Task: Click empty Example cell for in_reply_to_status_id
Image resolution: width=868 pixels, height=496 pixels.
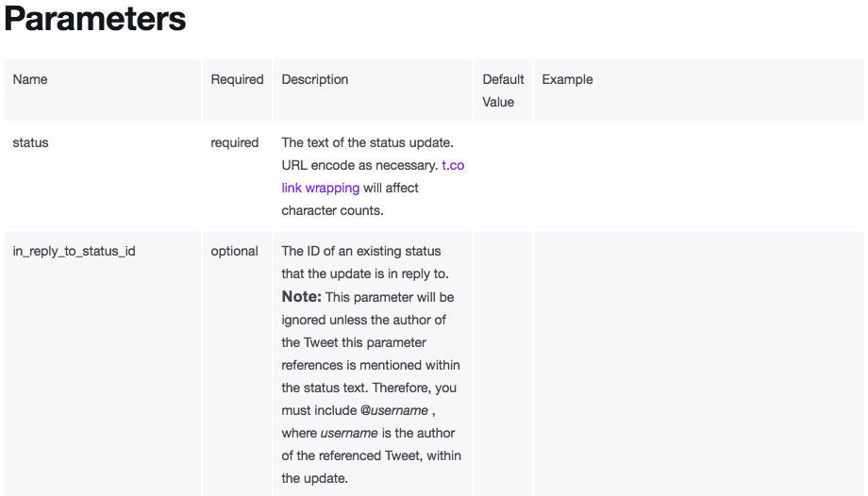Action: tap(698, 363)
